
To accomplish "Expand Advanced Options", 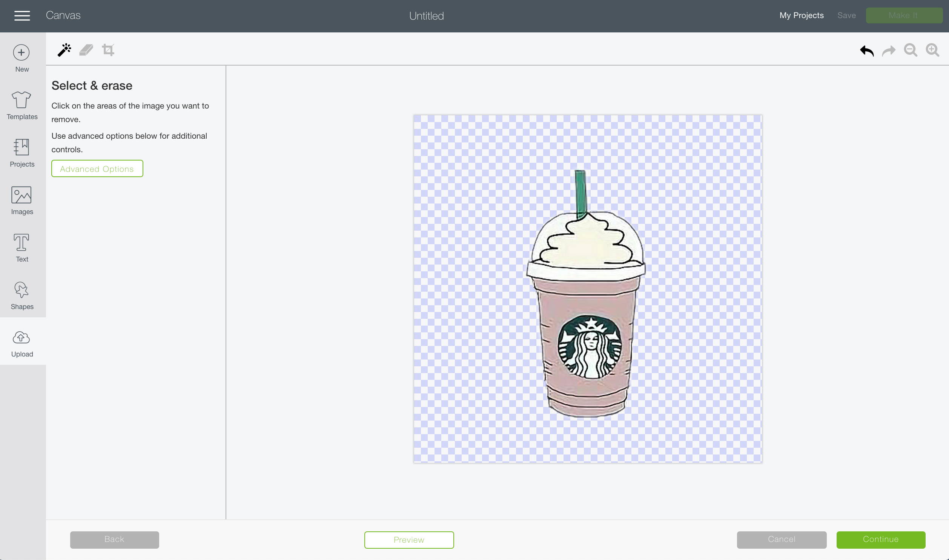I will pos(97,168).
